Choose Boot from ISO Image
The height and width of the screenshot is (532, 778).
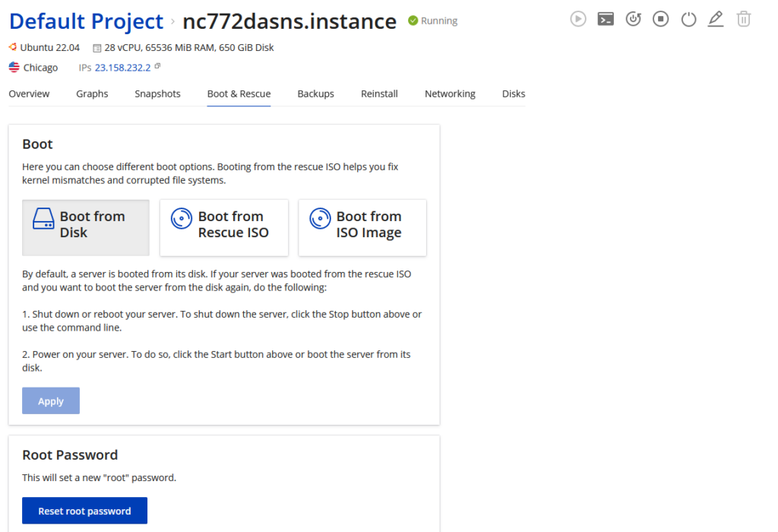[362, 227]
